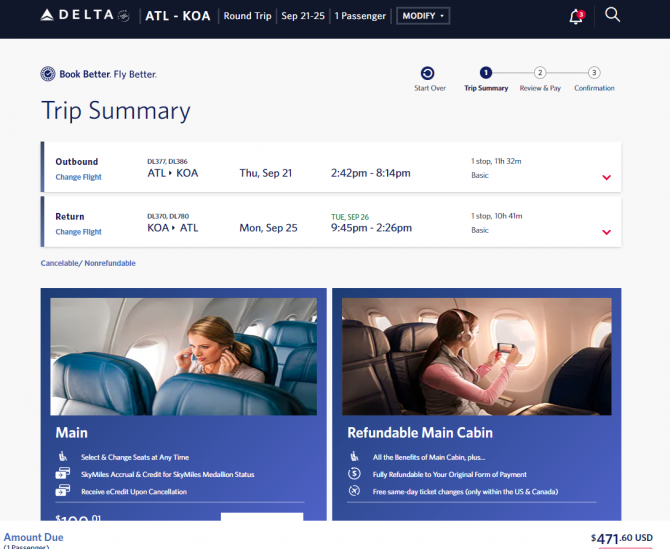
Task: Click the Start Over circular arrow icon
Action: pyautogui.click(x=427, y=73)
